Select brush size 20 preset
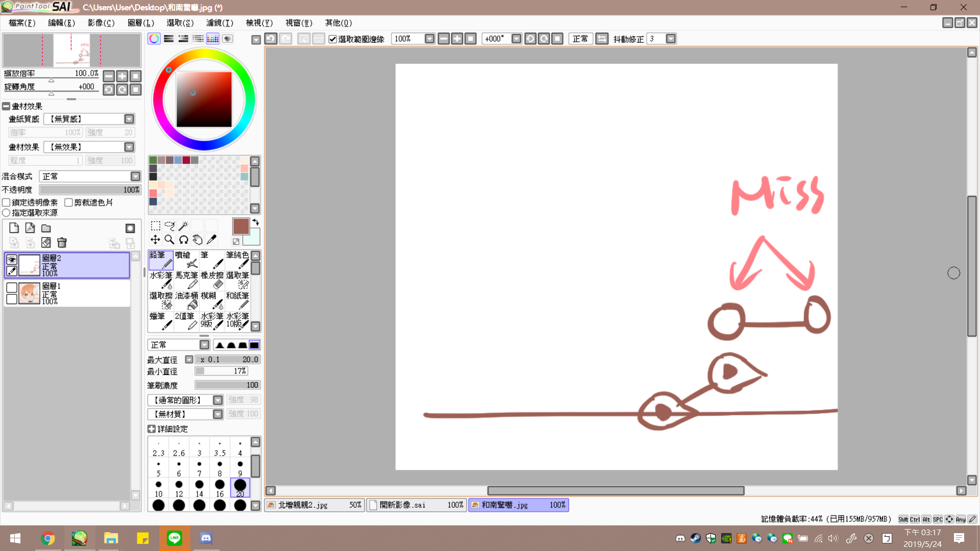Image resolution: width=980 pixels, height=551 pixels. coord(240,488)
